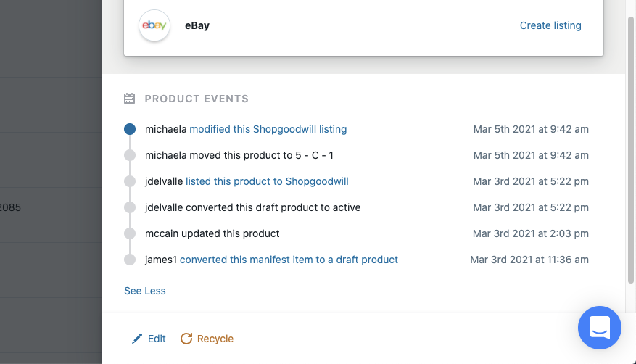636x364 pixels.
Task: Click timeline dot beside draft product converted to active
Action: (130, 207)
